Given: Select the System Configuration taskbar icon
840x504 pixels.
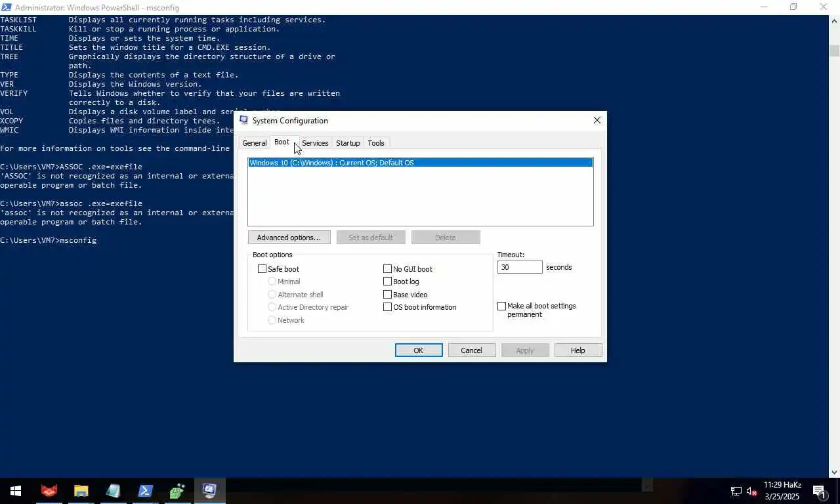Looking at the screenshot, I should (209, 490).
